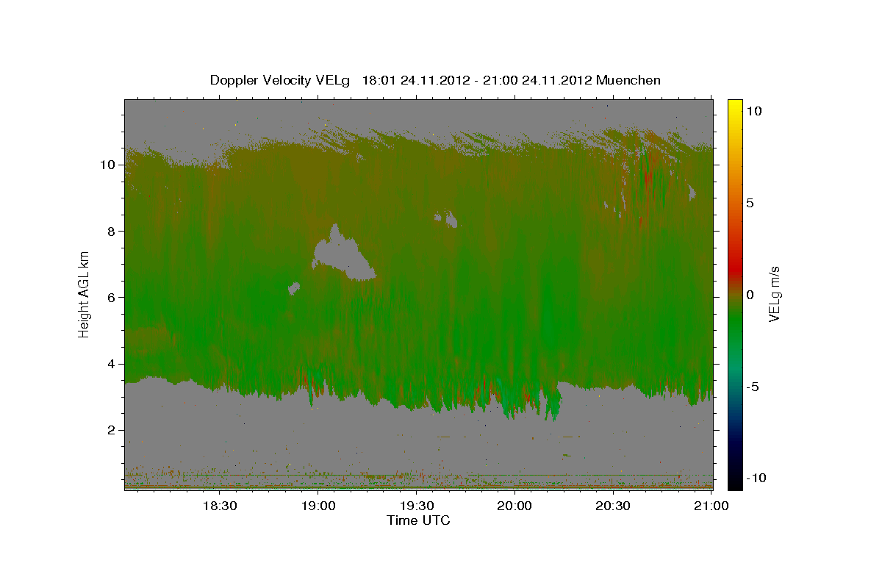The image size is (882, 588).
Task: Click the colorbar value -5 label
Action: 753,387
